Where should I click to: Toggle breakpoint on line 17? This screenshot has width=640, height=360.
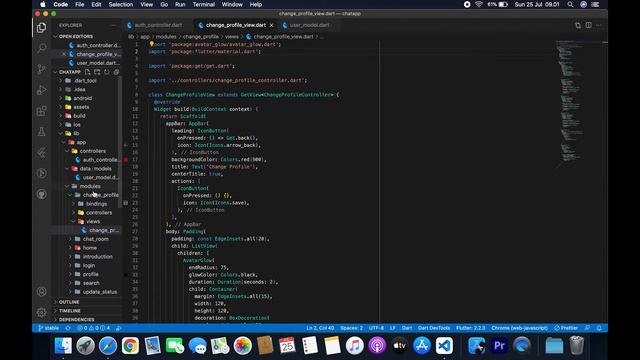click(x=126, y=160)
